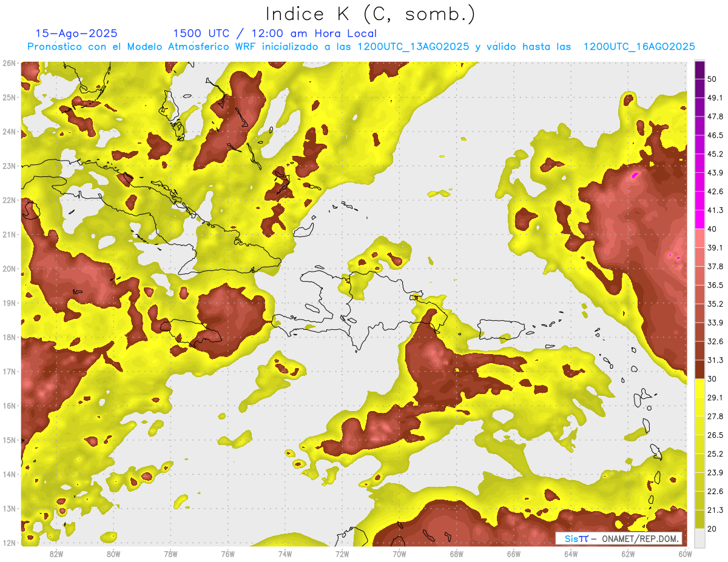This screenshot has height=562, width=728.
Task: Click the latitude axis label "15N"
Action: (9, 440)
